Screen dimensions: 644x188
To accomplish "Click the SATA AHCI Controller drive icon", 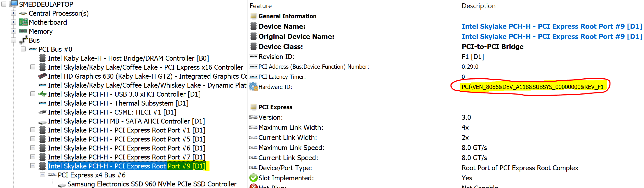I will (43, 122).
